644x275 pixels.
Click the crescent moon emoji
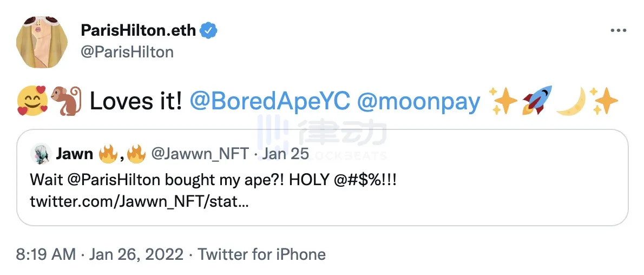[571, 101]
